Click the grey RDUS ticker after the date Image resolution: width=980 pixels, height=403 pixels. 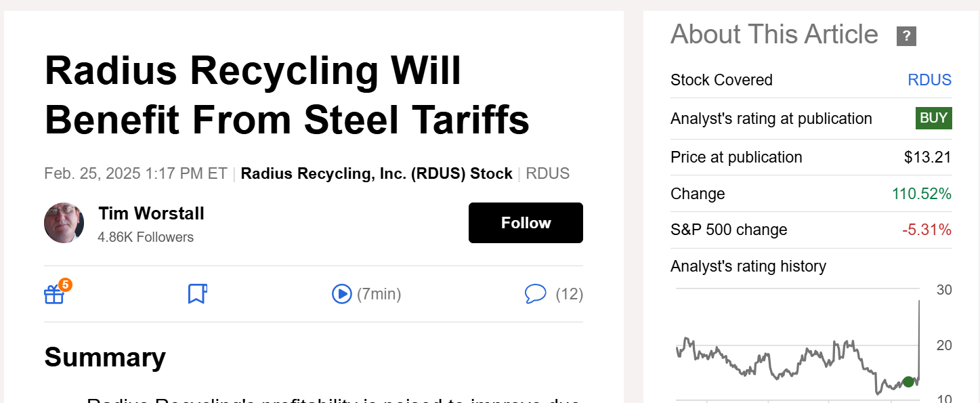tap(548, 173)
